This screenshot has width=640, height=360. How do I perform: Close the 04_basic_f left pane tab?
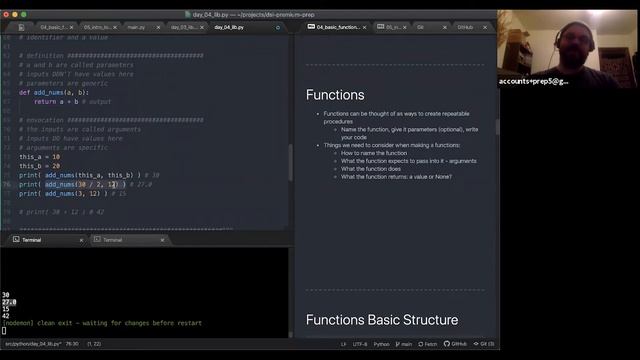click(71, 27)
